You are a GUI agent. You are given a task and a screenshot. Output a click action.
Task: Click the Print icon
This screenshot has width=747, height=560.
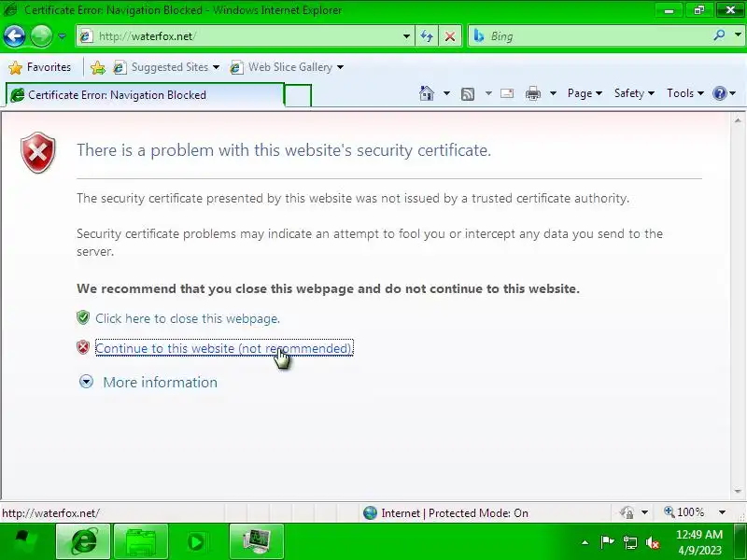pos(532,93)
